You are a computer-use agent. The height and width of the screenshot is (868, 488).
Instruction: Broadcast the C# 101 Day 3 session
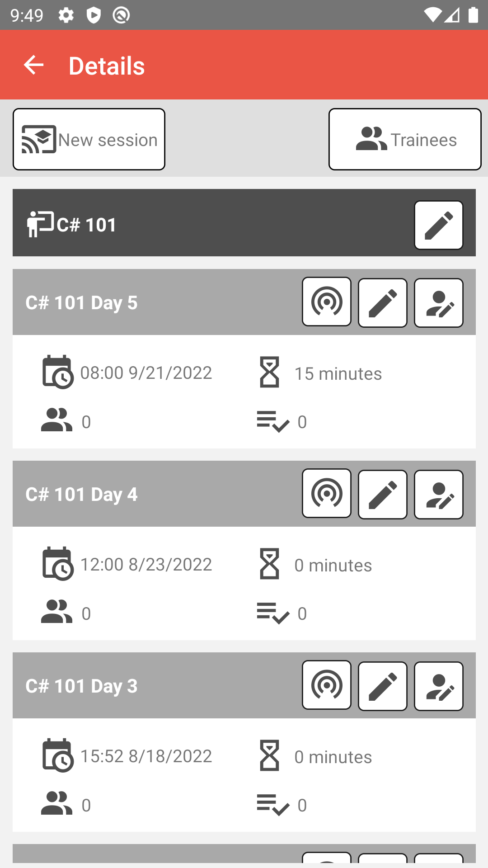(327, 685)
